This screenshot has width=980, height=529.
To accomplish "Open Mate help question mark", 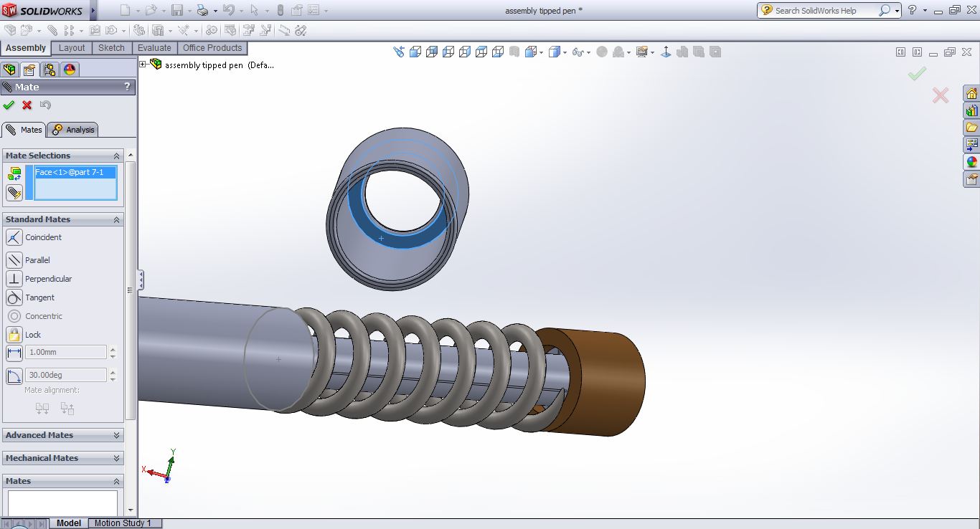I will tap(128, 87).
